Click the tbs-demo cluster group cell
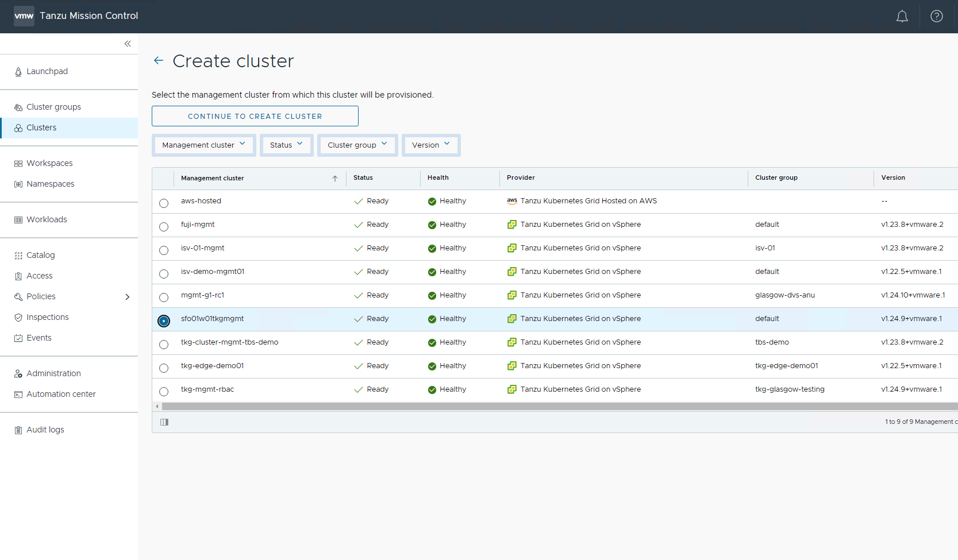Image resolution: width=958 pixels, height=560 pixels. click(772, 342)
